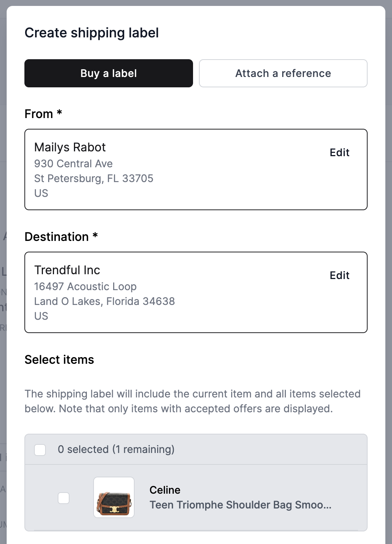Screen dimensions: 392x544
Task: Open the Celine bag thumbnail image
Action: point(114,497)
